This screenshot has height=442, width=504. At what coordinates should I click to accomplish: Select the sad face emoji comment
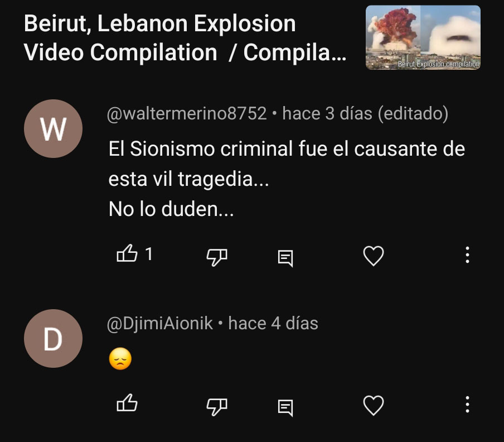coord(120,359)
